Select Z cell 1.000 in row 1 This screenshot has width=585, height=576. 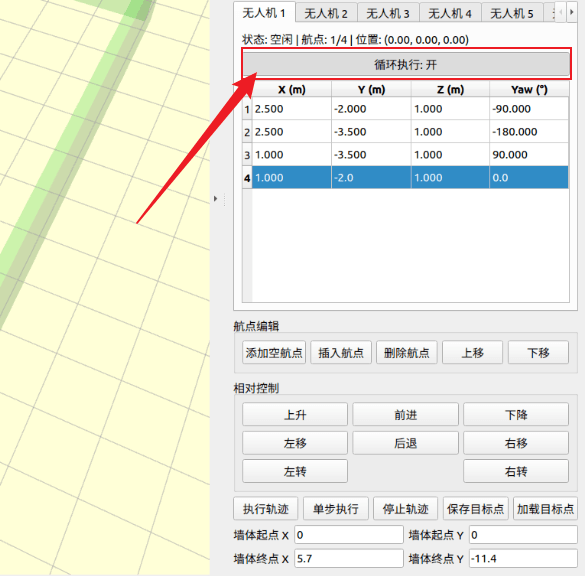(x=450, y=109)
